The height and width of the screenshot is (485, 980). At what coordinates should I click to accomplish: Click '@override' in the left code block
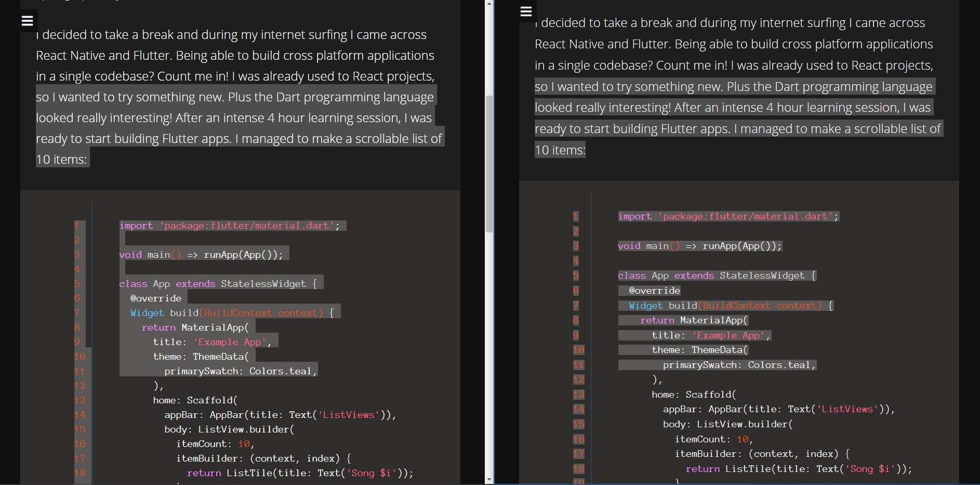156,298
